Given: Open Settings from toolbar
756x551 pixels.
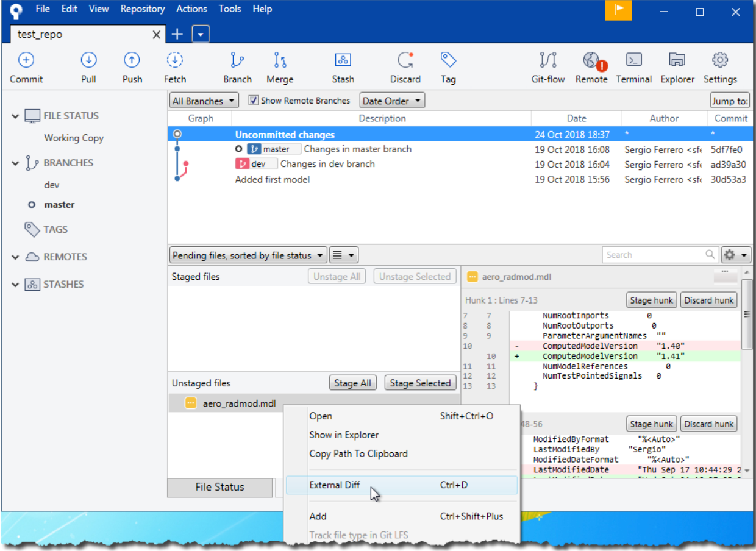Looking at the screenshot, I should [x=720, y=60].
